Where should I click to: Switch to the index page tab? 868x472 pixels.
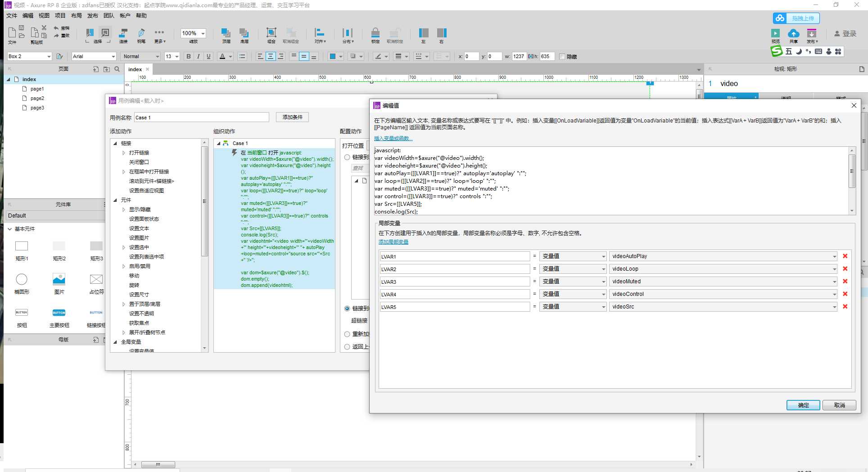coord(135,69)
